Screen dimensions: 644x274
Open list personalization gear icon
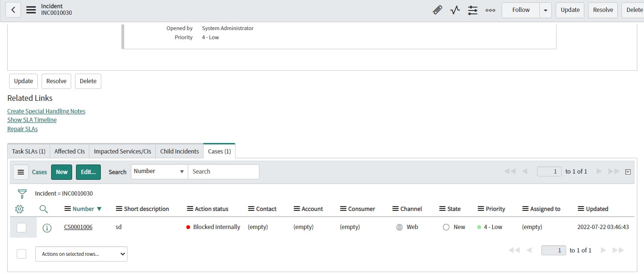pyautogui.click(x=20, y=209)
